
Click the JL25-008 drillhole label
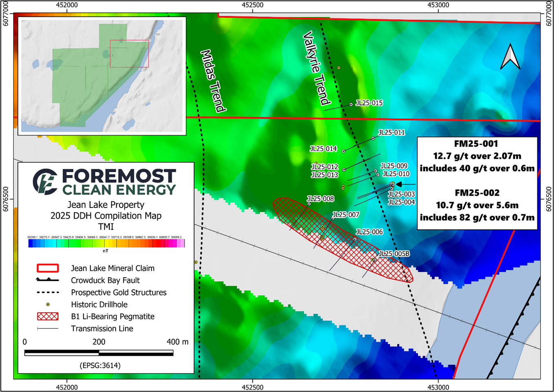click(321, 199)
